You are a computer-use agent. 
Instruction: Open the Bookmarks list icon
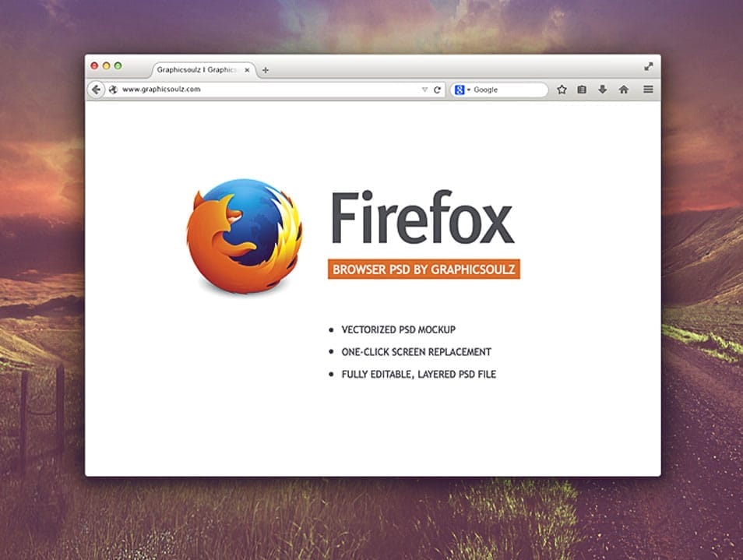tap(582, 89)
